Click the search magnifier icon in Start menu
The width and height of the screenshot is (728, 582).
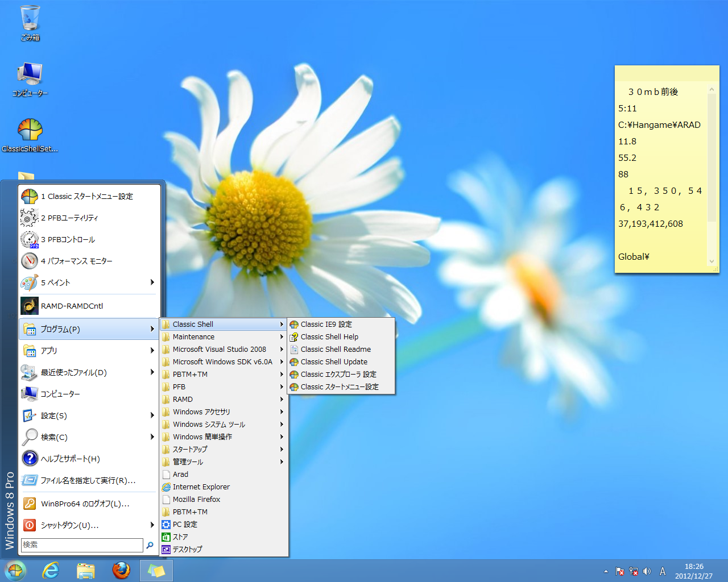150,545
